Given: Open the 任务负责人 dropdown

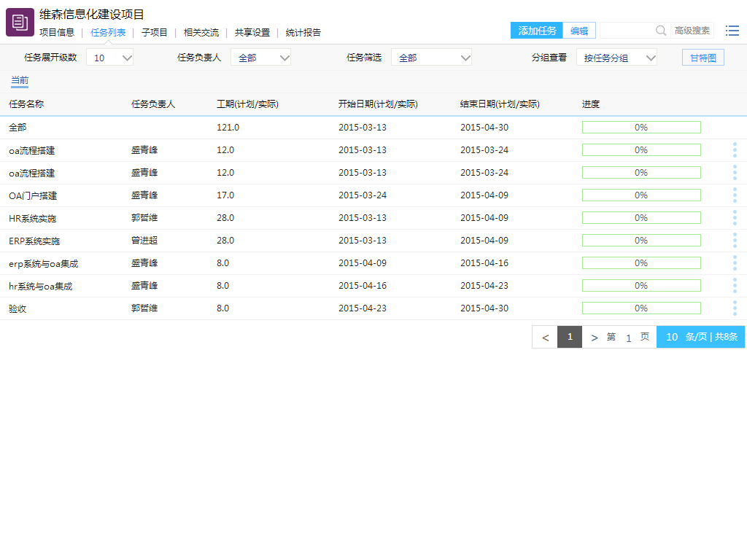Looking at the screenshot, I should click(261, 58).
